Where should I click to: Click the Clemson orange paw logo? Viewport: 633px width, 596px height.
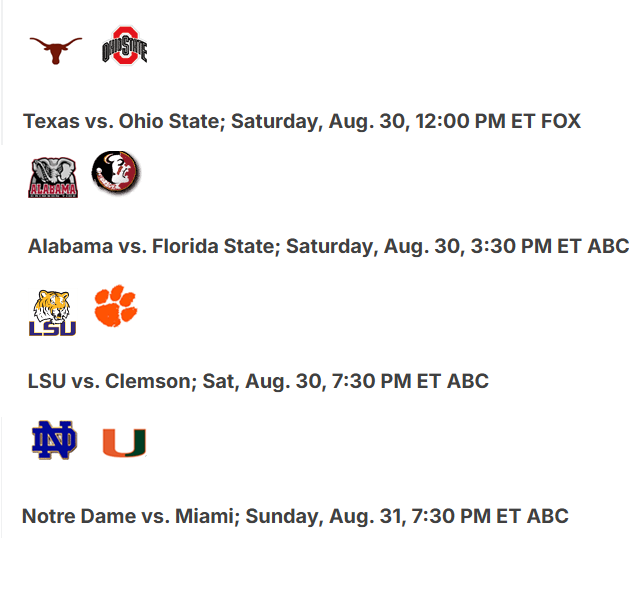pyautogui.click(x=115, y=306)
